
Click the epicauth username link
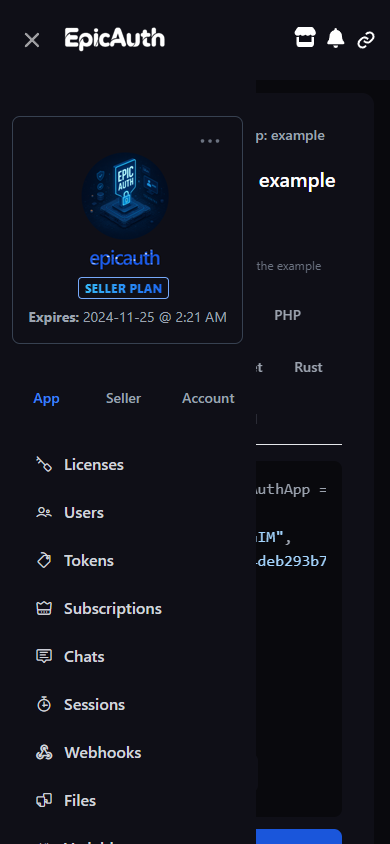coord(125,259)
